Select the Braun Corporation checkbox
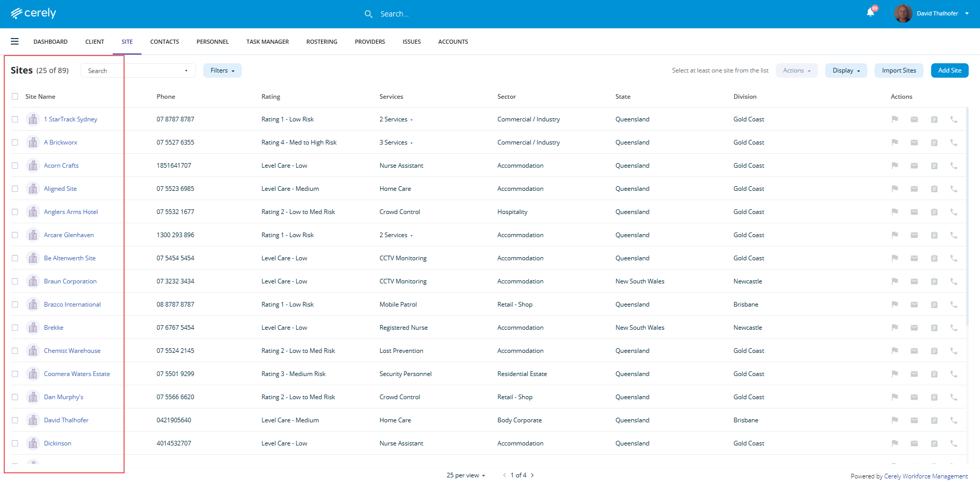The width and height of the screenshot is (980, 482). click(15, 281)
